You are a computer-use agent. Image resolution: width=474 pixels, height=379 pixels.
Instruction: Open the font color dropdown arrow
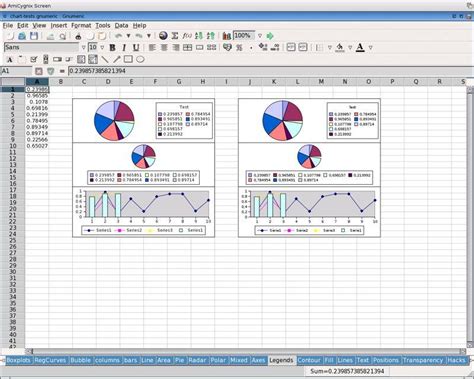pyautogui.click(x=370, y=48)
